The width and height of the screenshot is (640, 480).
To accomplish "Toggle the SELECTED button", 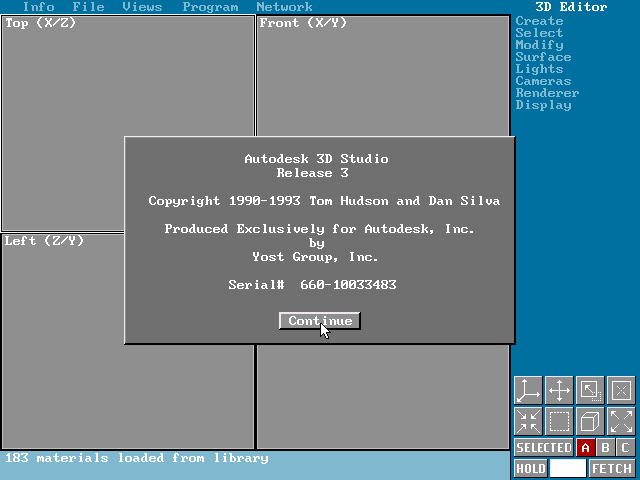I will [x=543, y=448].
